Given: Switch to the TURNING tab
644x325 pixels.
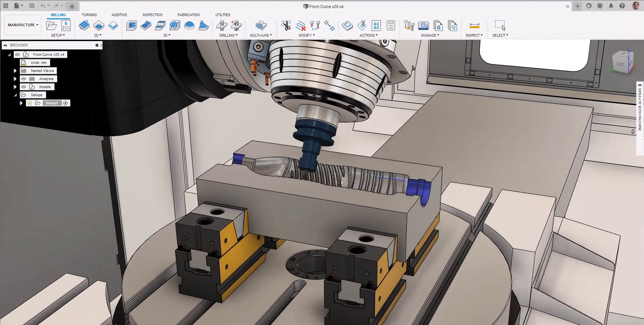Looking at the screenshot, I should pos(89,15).
